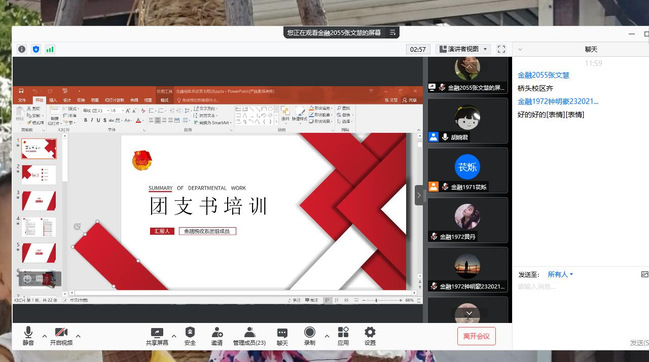
Task: Toggle Italic in the PowerPoint ribbon
Action: [x=92, y=120]
